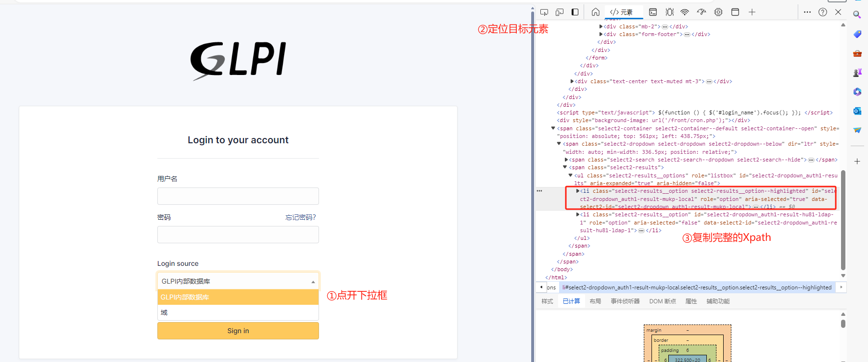Select the background-image cron.php div line

point(653,120)
